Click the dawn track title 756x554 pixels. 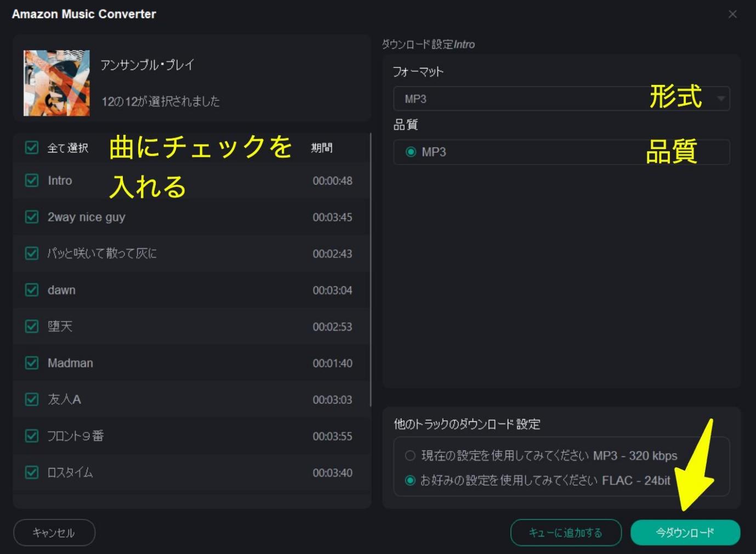[61, 290]
